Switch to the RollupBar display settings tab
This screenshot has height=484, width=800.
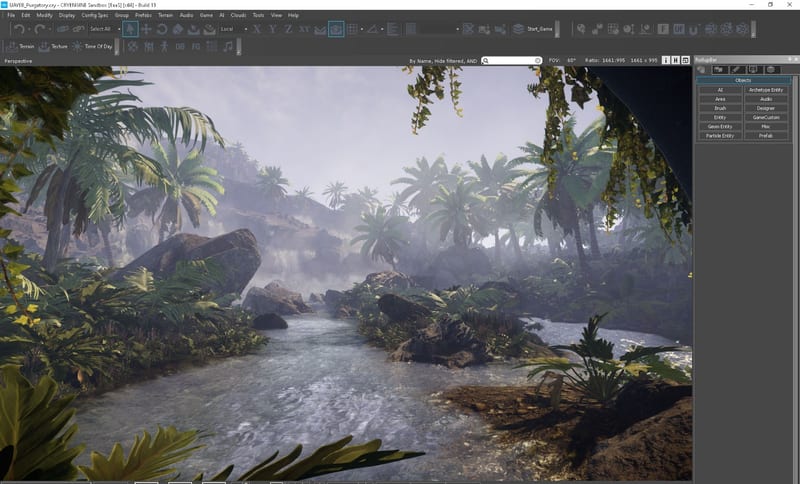click(754, 69)
